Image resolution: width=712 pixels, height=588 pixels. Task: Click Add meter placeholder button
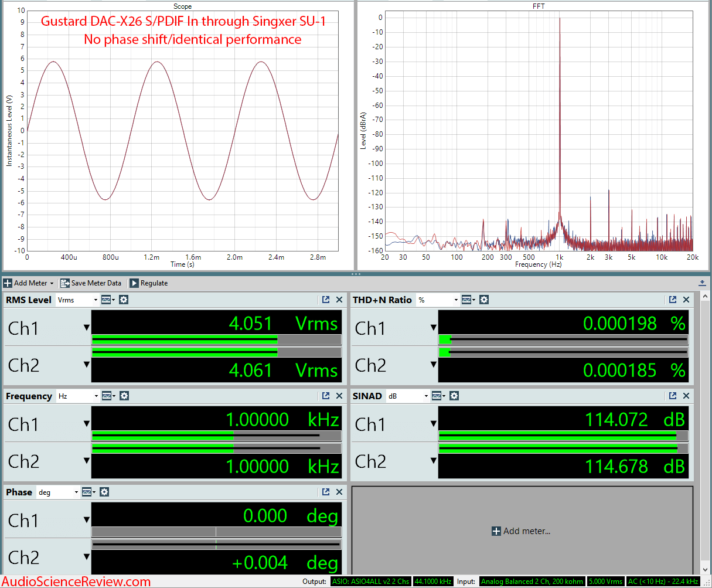pyautogui.click(x=521, y=531)
